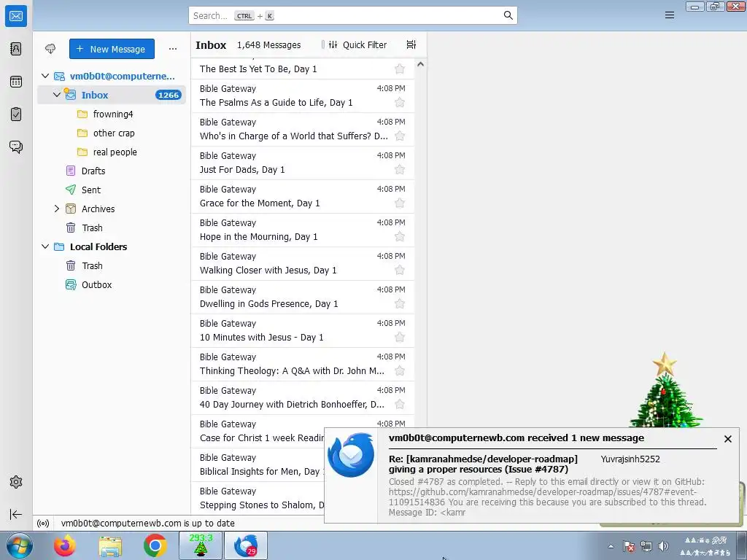Image resolution: width=747 pixels, height=560 pixels.
Task: Star The Best Is Yet To Be message
Action: (400, 69)
